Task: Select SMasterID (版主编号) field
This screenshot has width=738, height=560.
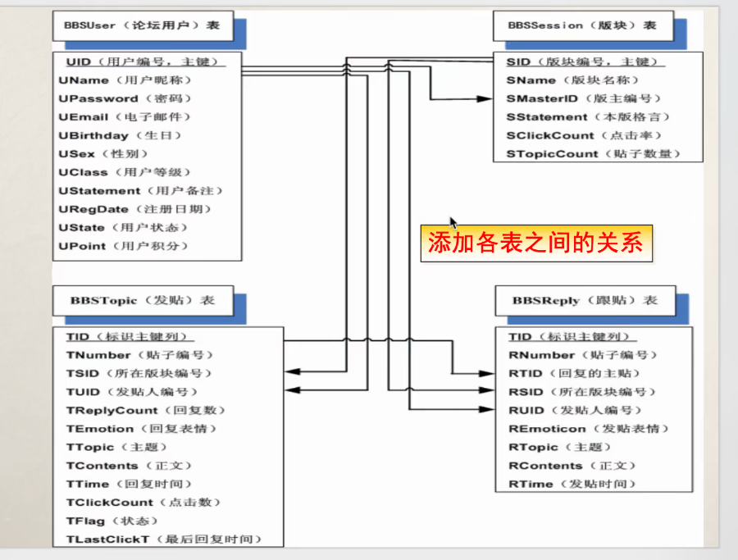Action: pos(584,99)
